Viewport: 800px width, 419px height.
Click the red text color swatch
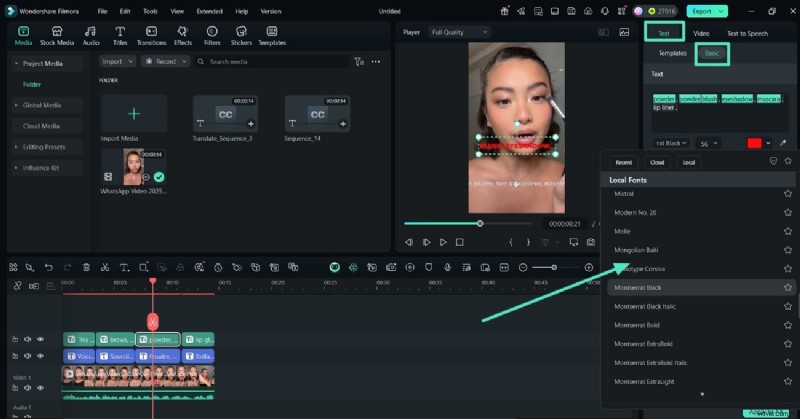754,143
